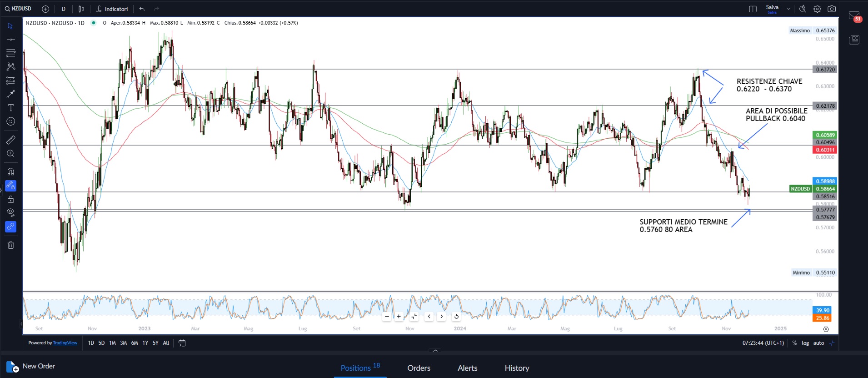Open the messages inbox with 51 badge
Image resolution: width=868 pixels, height=378 pixels.
[854, 16]
